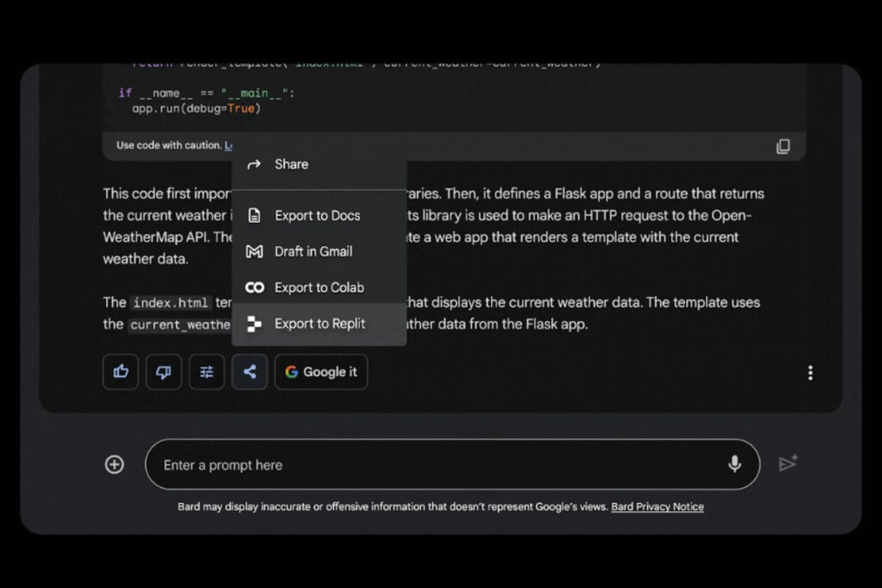Screen dimensions: 882x588
Task: Give the response a thumbs up
Action: [121, 372]
